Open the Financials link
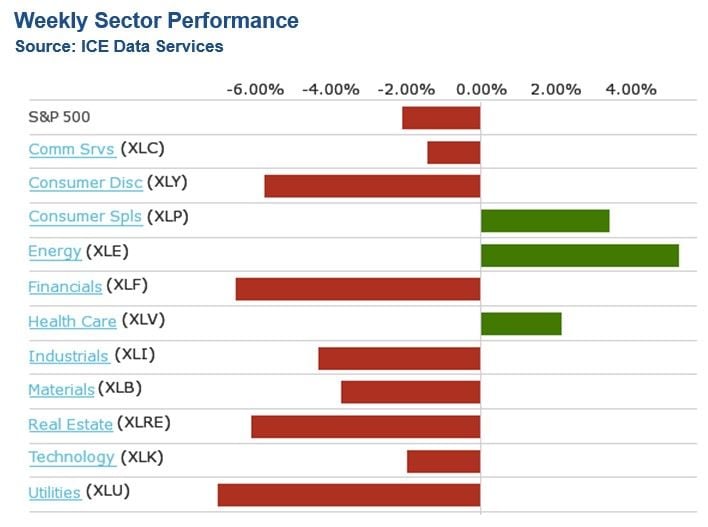 coord(65,287)
